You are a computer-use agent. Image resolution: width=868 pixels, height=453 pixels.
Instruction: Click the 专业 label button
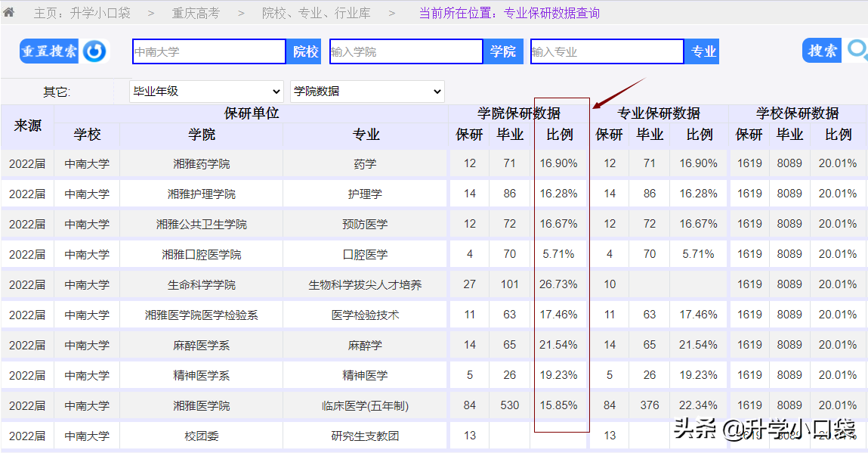[703, 51]
